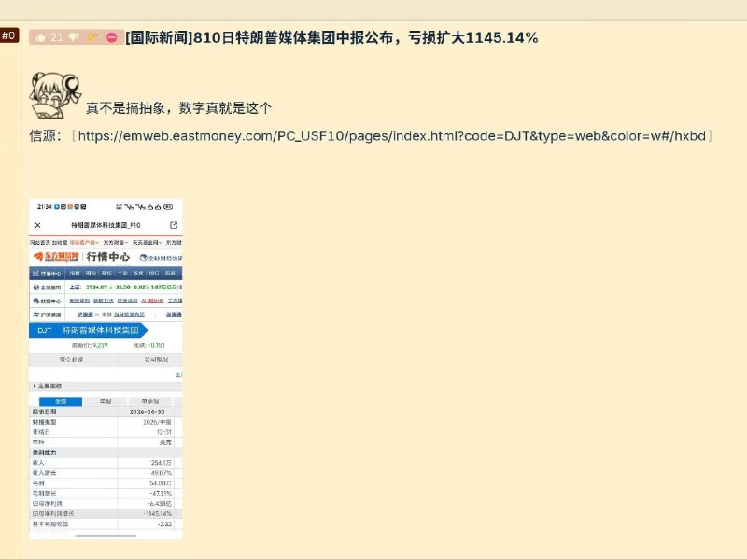This screenshot has width=747, height=560.
Task: Downvote the post with the thumbs-down icon
Action: coord(73,37)
